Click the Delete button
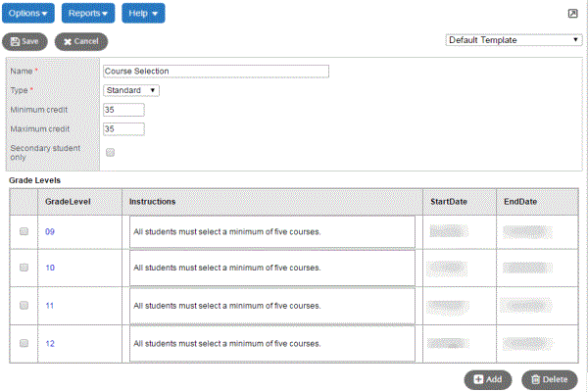This screenshot has width=588, height=392. (549, 379)
